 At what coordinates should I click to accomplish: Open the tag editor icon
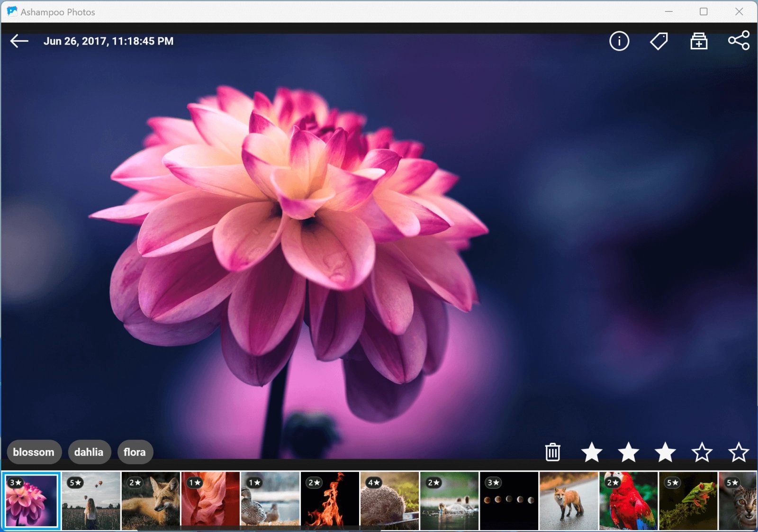[659, 41]
